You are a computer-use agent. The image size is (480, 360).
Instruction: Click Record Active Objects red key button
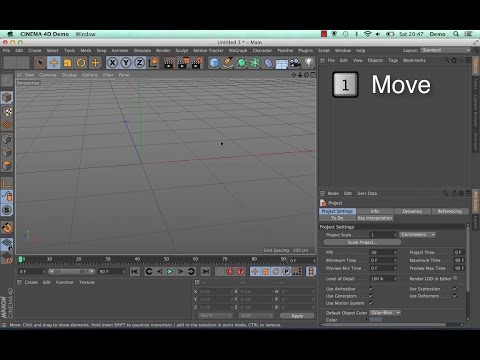pos(230,272)
